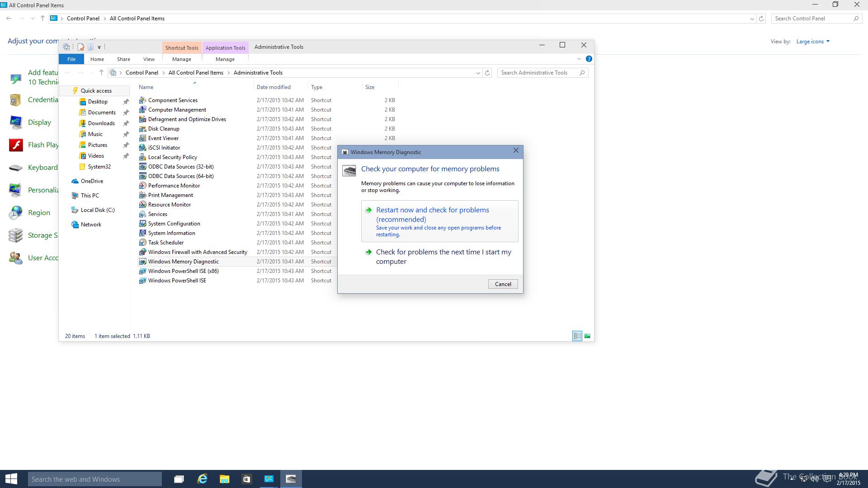868x488 pixels.
Task: Switch to large thumbnails view in status bar
Action: (x=587, y=336)
